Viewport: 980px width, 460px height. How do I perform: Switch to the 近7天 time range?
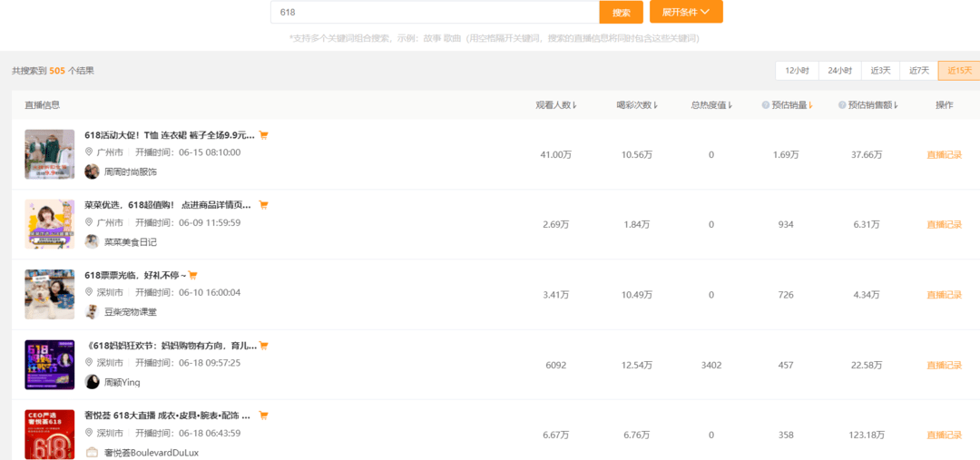coord(919,71)
